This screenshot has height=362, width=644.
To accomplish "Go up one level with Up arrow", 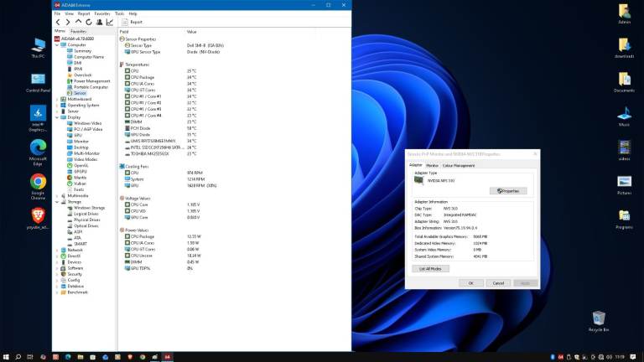I will pyautogui.click(x=78, y=23).
